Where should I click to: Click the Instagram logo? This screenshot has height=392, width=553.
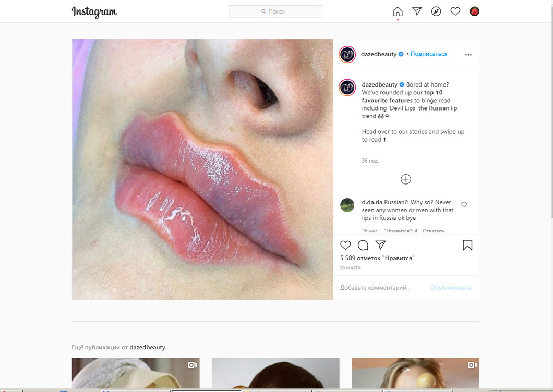[x=94, y=11]
